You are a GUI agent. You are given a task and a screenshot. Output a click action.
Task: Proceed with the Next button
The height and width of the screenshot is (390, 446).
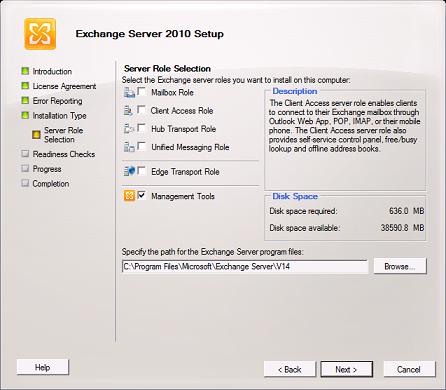(x=347, y=369)
